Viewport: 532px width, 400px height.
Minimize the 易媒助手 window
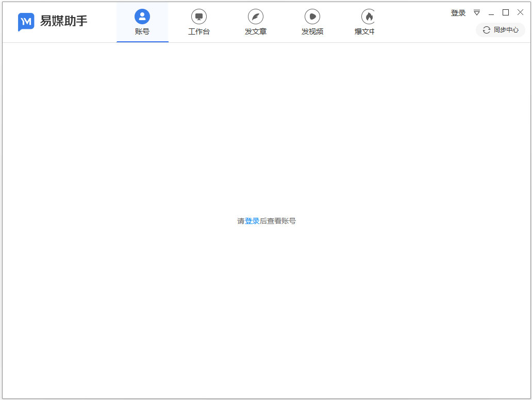coord(491,12)
